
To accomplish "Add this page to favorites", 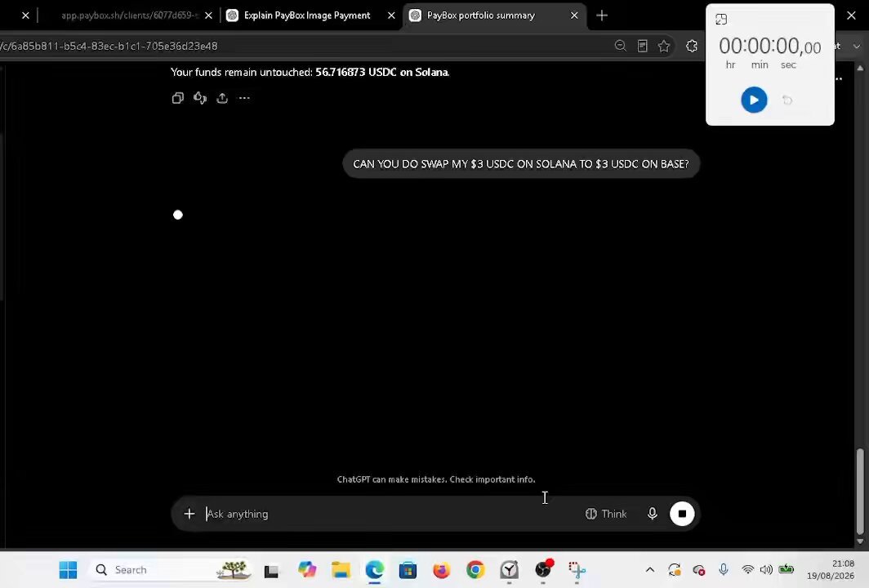I will pyautogui.click(x=664, y=46).
